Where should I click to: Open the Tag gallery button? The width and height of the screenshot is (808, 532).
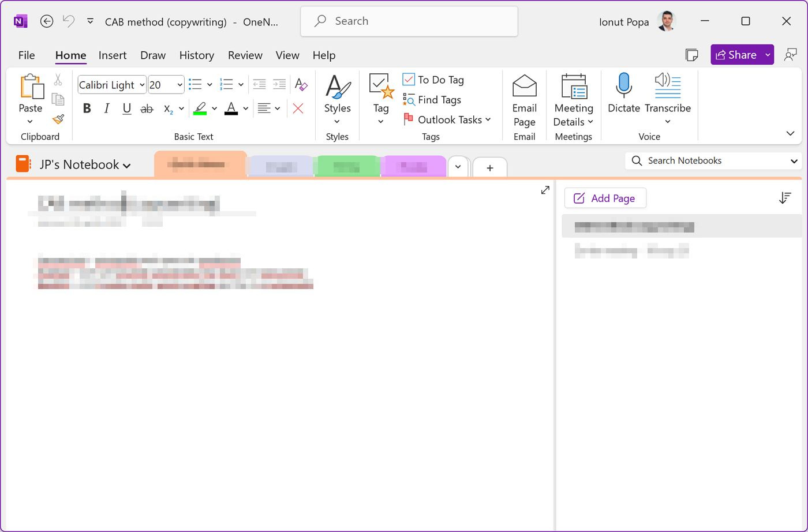(381, 99)
